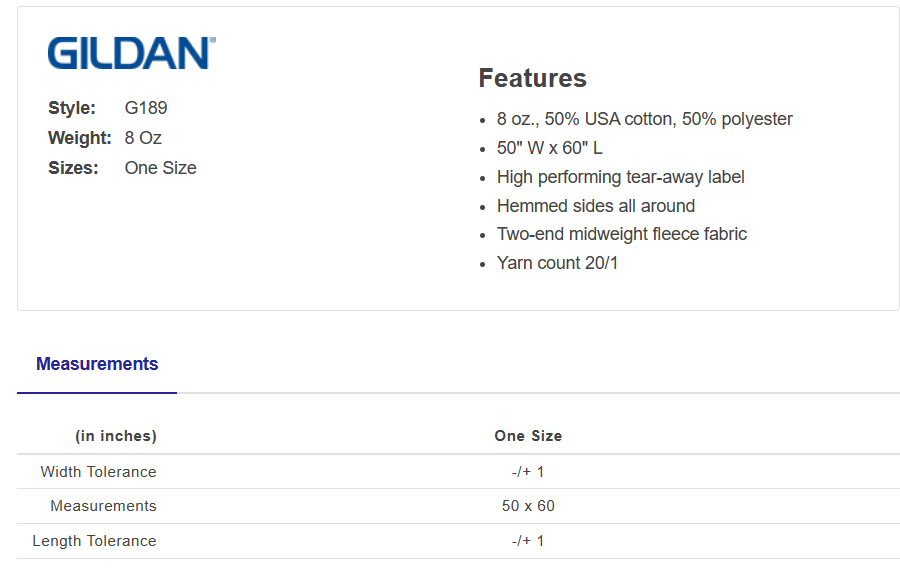The width and height of the screenshot is (900, 583).
Task: Select the midweight fleece fabric bullet
Action: 621,234
